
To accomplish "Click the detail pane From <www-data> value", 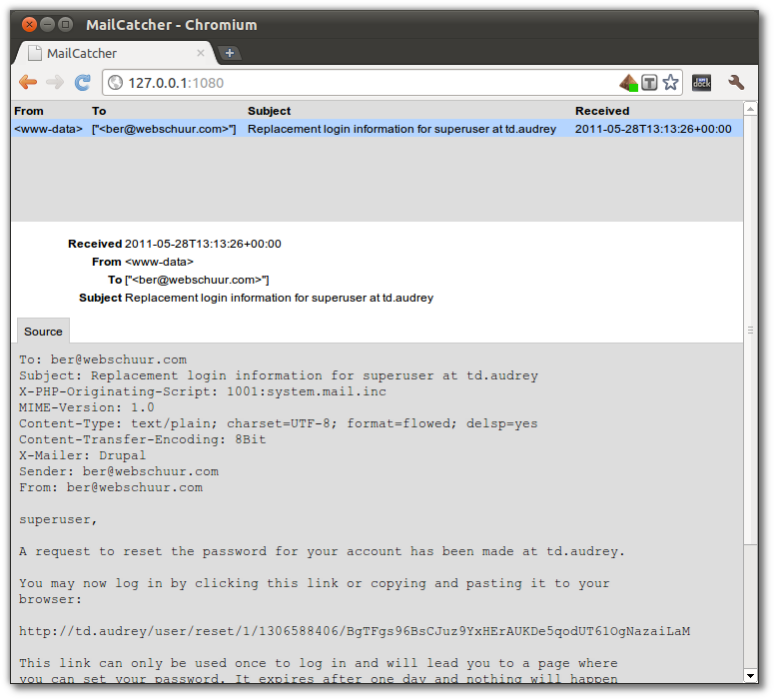I will coord(159,262).
